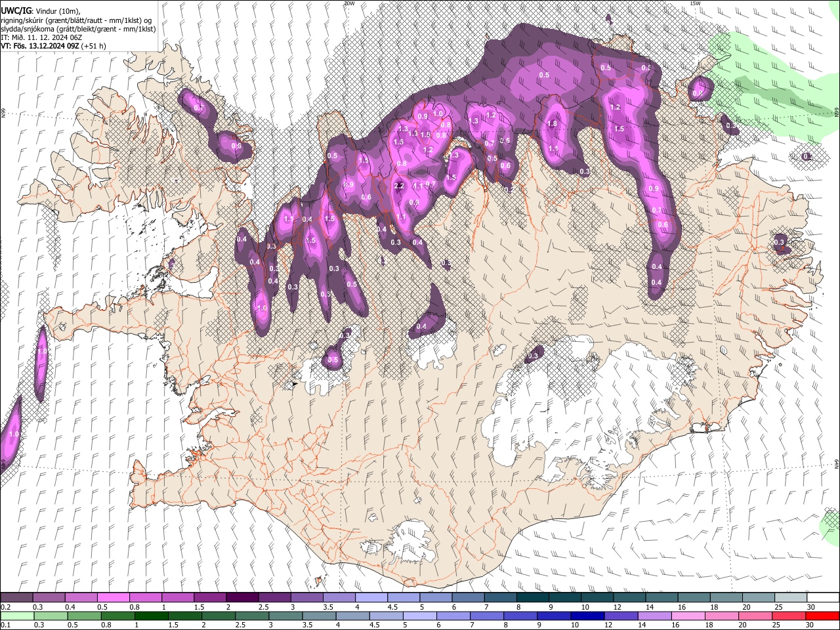Click the "30" label on the upper legend
Screen dimensions: 840x630
pos(810,607)
